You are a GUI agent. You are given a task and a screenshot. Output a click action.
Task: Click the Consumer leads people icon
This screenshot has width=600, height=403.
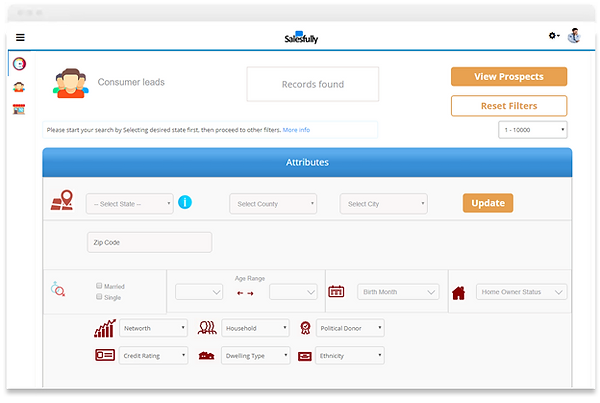tap(71, 83)
